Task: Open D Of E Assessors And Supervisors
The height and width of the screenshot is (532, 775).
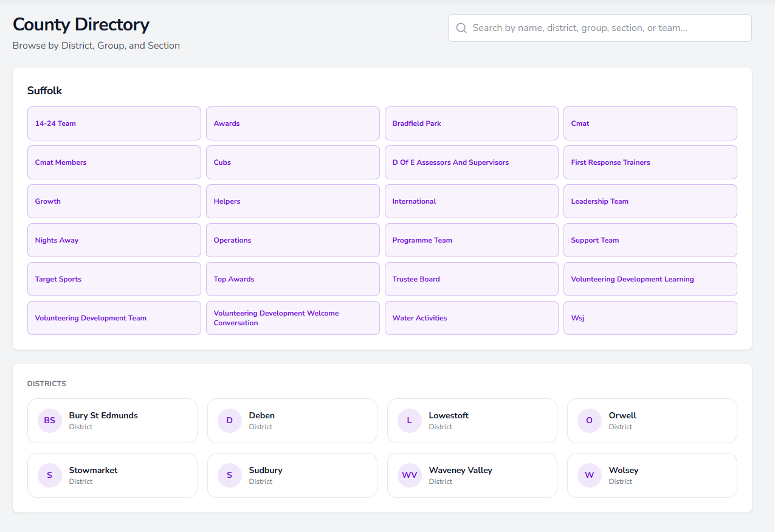Action: [x=472, y=162]
